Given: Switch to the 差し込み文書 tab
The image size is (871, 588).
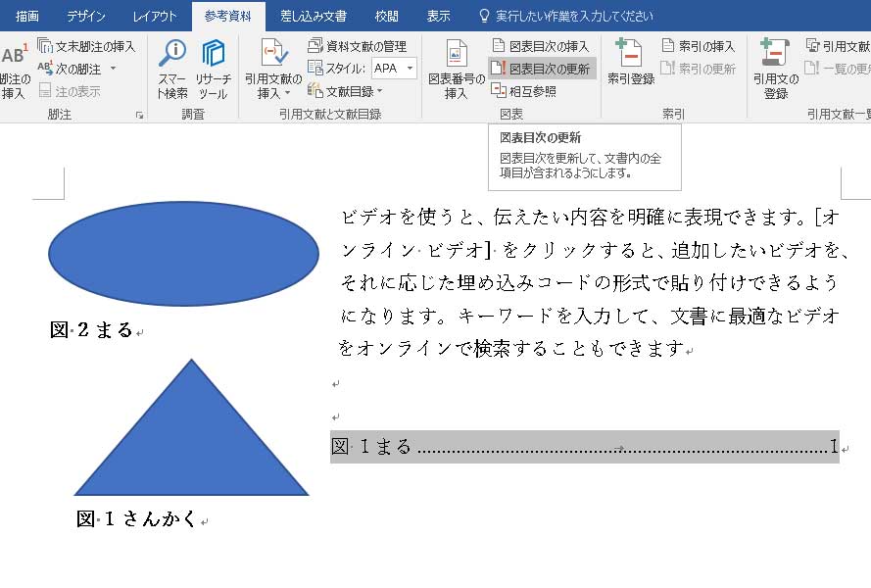Looking at the screenshot, I should pyautogui.click(x=313, y=17).
